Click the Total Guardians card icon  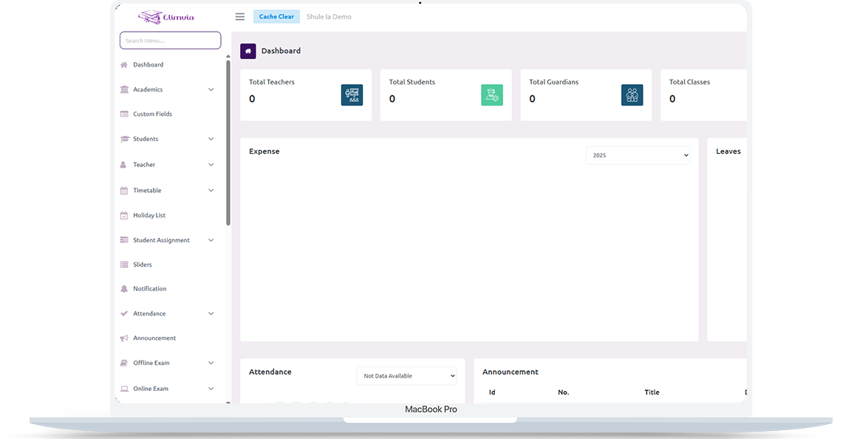tap(632, 95)
